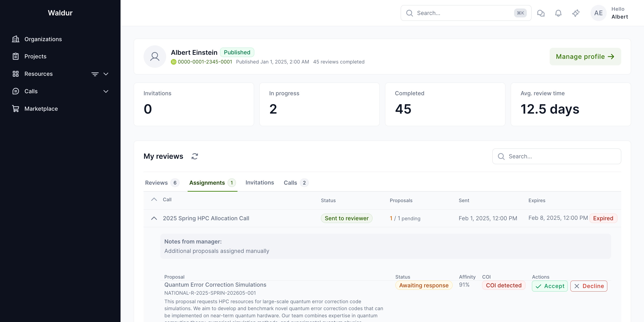
Task: Accept the Quantum Error Correction assignment
Action: 549,286
